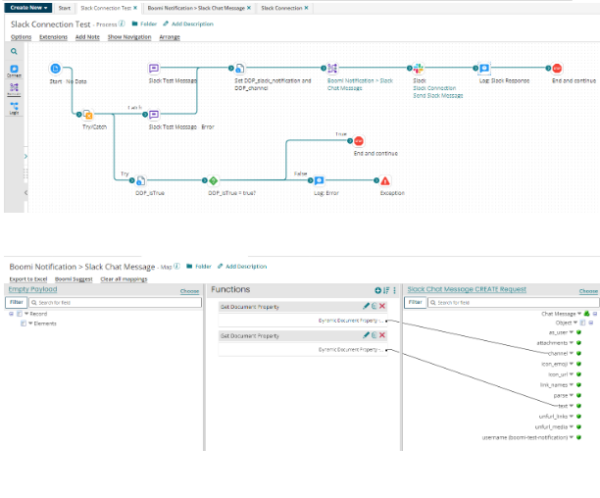The image size is (600, 498).
Task: Click the End and continue shape on True branch
Action: click(x=359, y=141)
